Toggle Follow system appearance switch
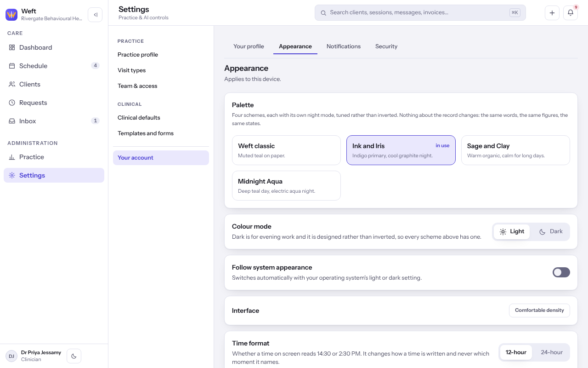The image size is (588, 368). coord(561,272)
